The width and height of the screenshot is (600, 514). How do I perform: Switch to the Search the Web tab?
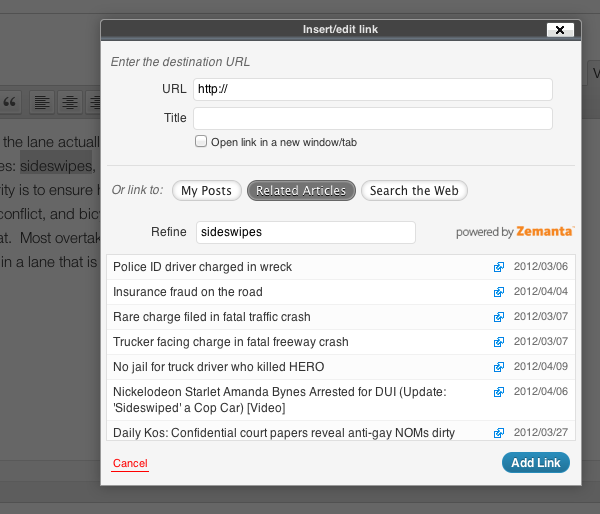click(x=414, y=191)
